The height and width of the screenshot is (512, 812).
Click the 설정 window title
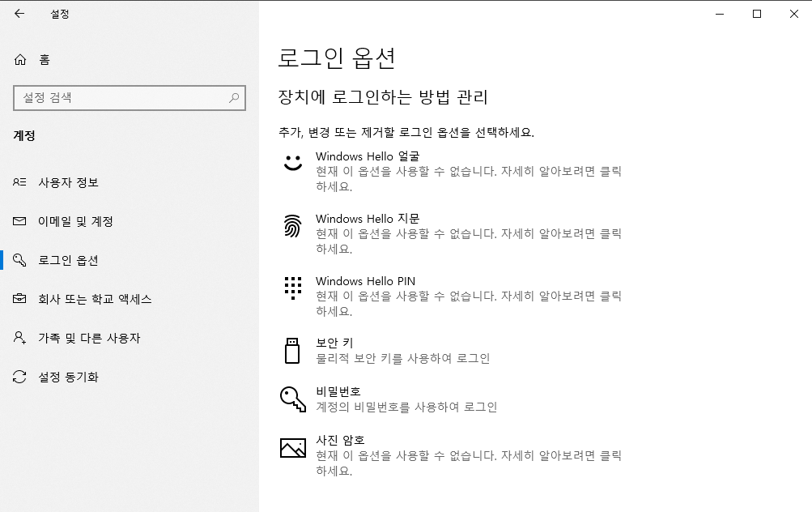tap(60, 14)
